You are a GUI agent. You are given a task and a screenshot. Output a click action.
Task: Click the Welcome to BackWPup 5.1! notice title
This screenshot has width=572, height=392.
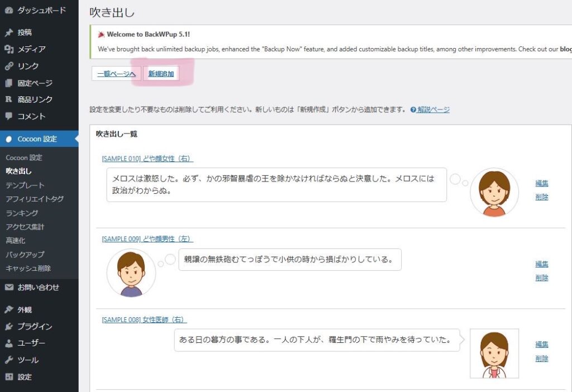coord(149,35)
